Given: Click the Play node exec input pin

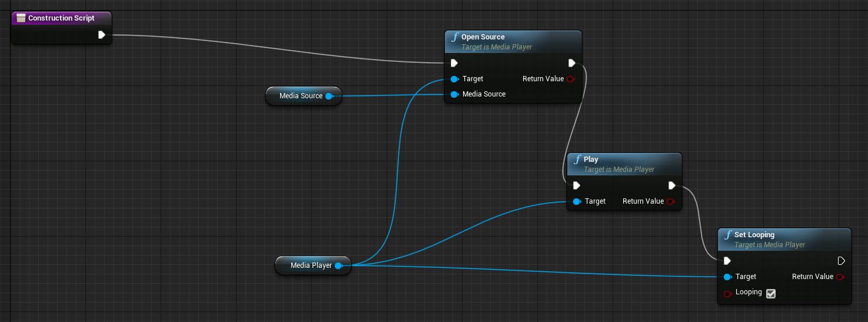Looking at the screenshot, I should (576, 185).
